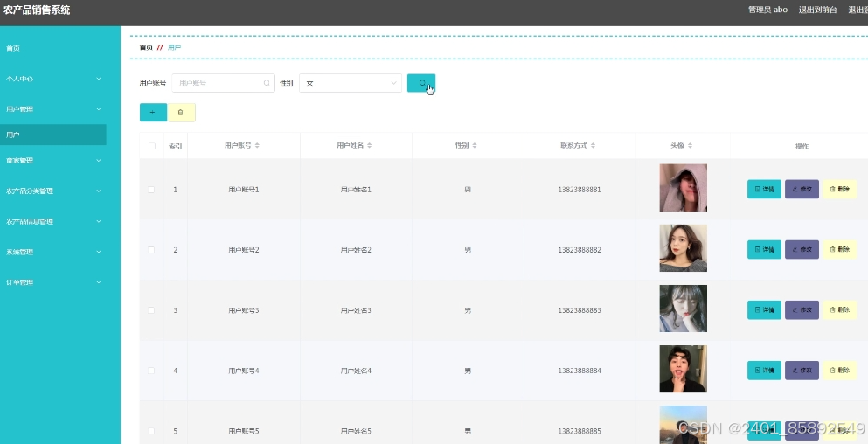Sort table by 头像 column
The height and width of the screenshot is (444, 868).
pyautogui.click(x=691, y=146)
